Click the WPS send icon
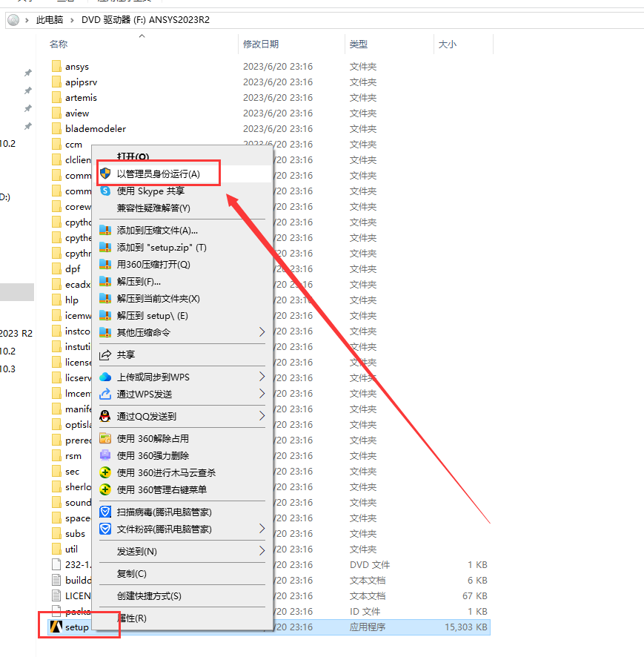Screen dimensions: 644x657 pyautogui.click(x=105, y=394)
